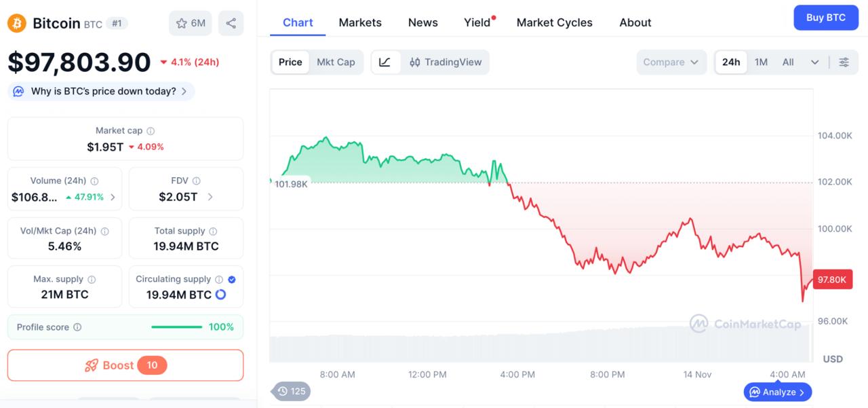Click the Market cap info icon
Image resolution: width=868 pixels, height=408 pixels.
[x=151, y=131]
